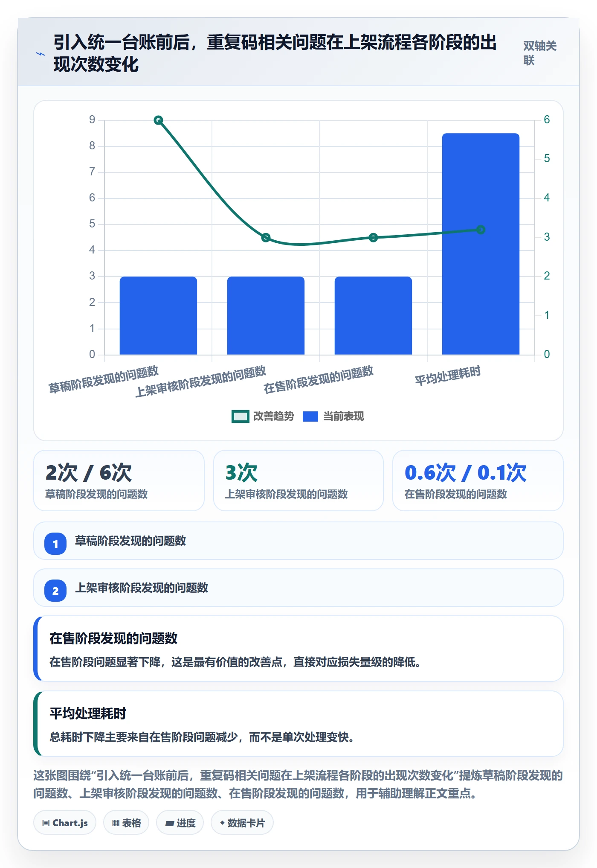This screenshot has height=868, width=597.
Task: Click the note text about 在售阶段问题显著下降
Action: (235, 662)
